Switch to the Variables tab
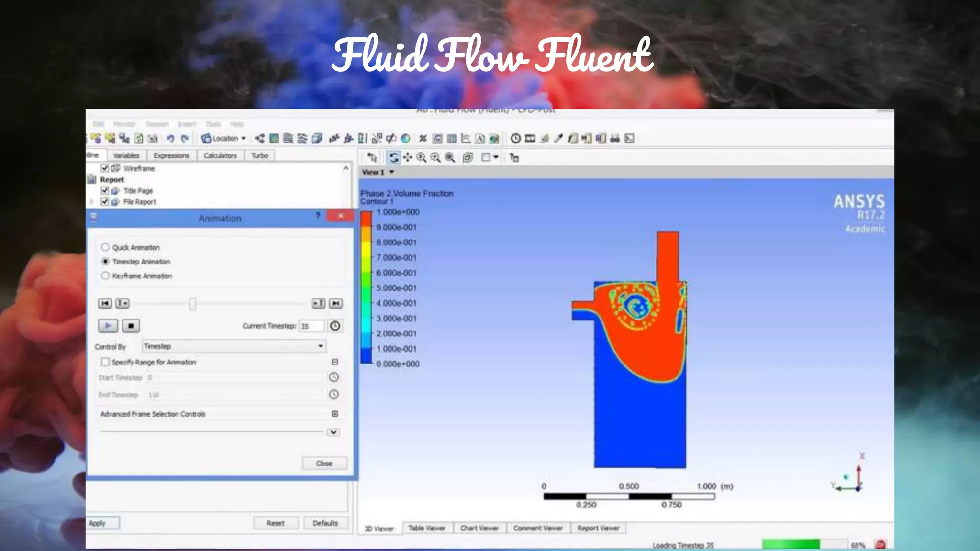 (126, 155)
